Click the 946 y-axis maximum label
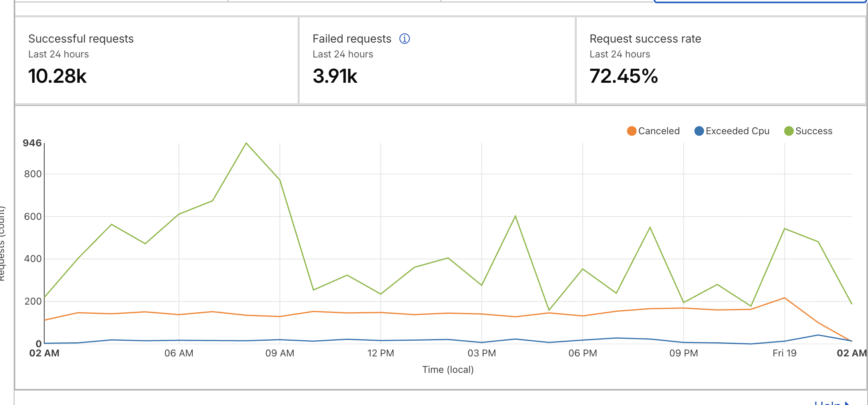The height and width of the screenshot is (405, 868). coord(32,143)
